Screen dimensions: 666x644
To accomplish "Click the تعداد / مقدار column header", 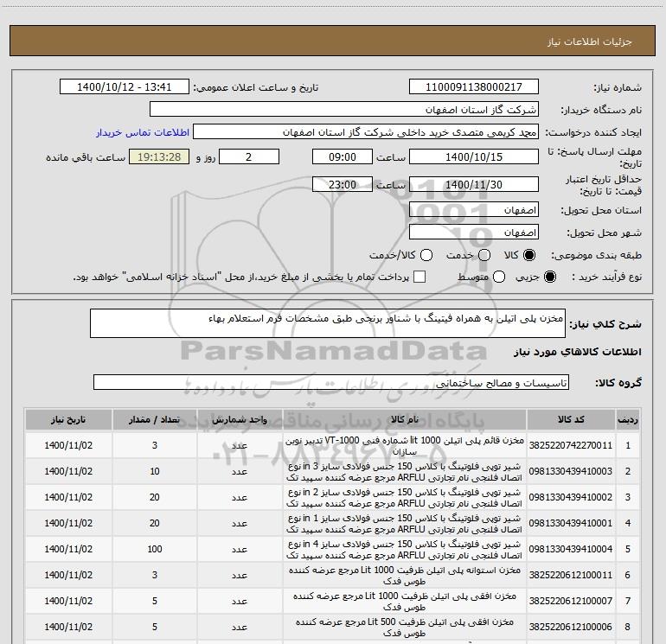I will click(155, 419).
